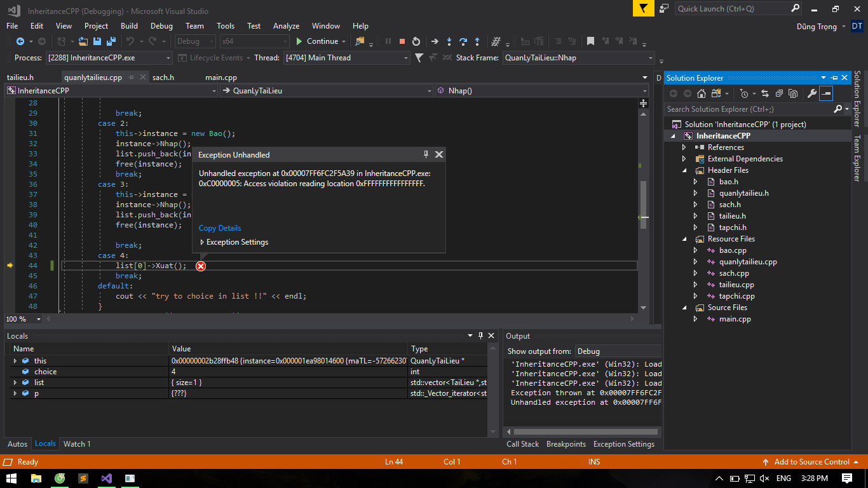Click the Quick Launch search field

[732, 8]
